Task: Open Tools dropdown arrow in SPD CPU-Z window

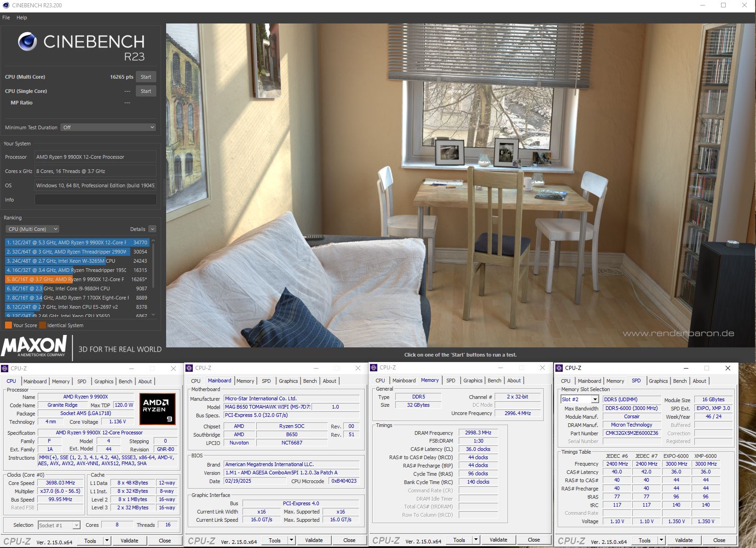Action: (661, 540)
